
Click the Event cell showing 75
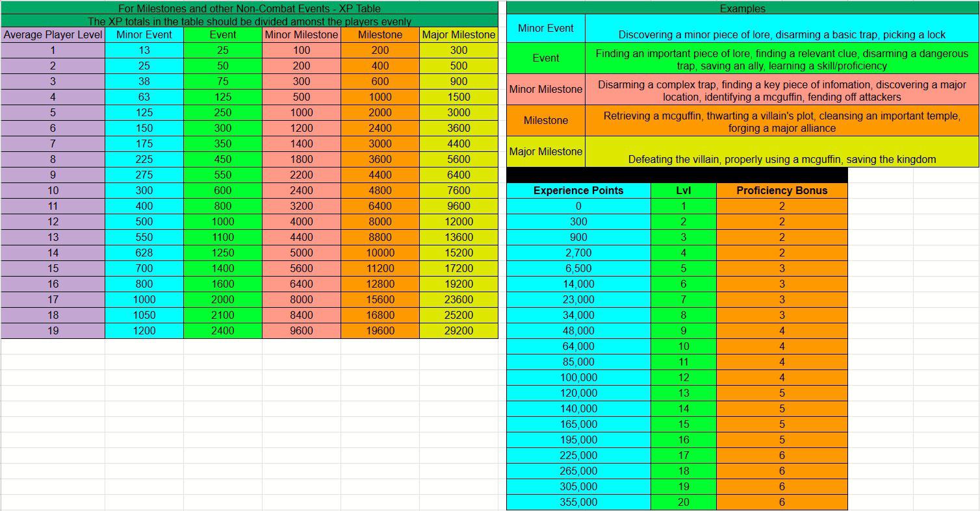click(223, 81)
